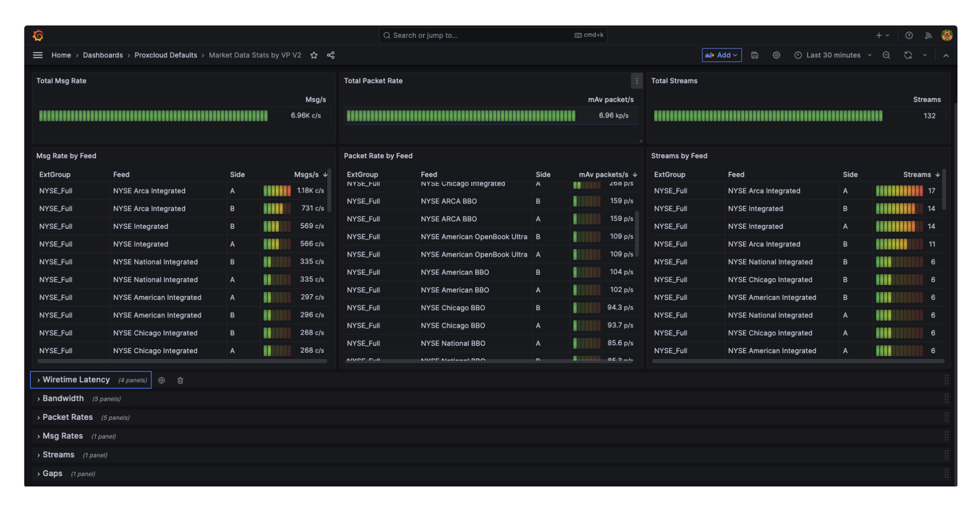Expand the Gaps row

click(52, 473)
